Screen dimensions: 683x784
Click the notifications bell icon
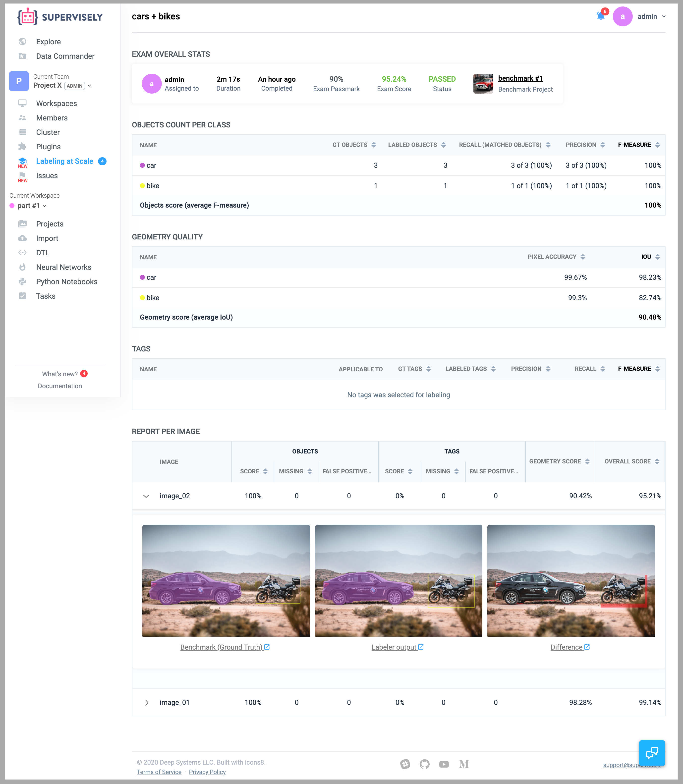(600, 16)
